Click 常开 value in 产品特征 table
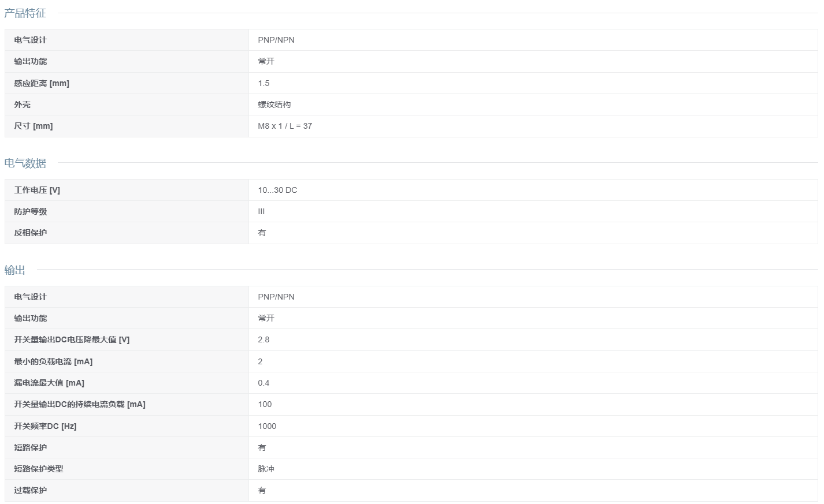Image resolution: width=824 pixels, height=504 pixels. point(266,61)
